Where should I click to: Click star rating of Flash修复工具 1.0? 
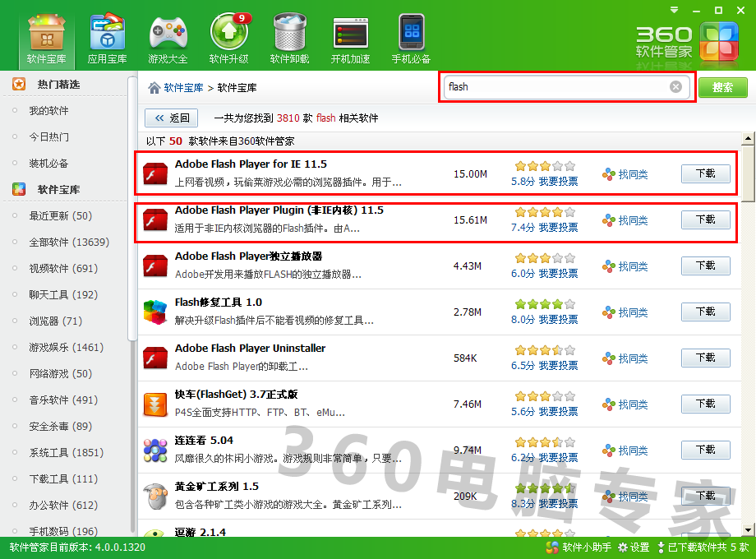(x=545, y=304)
